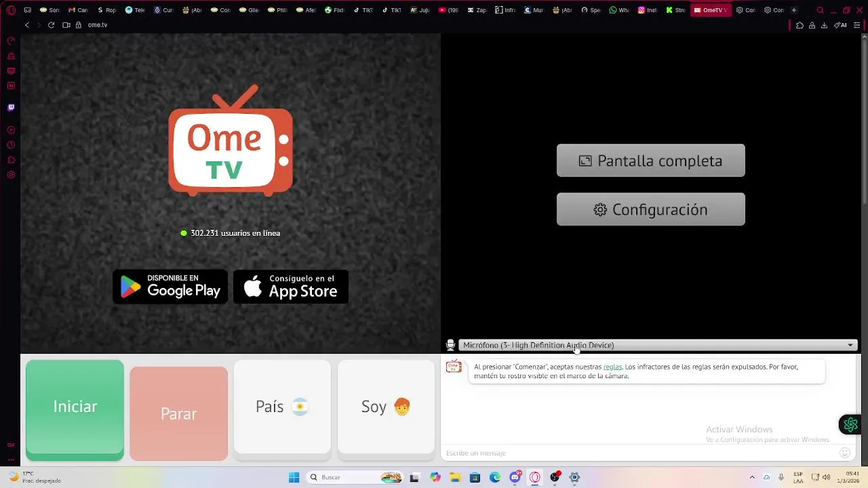This screenshot has width=868, height=488.
Task: Click the Parar button
Action: (x=178, y=413)
